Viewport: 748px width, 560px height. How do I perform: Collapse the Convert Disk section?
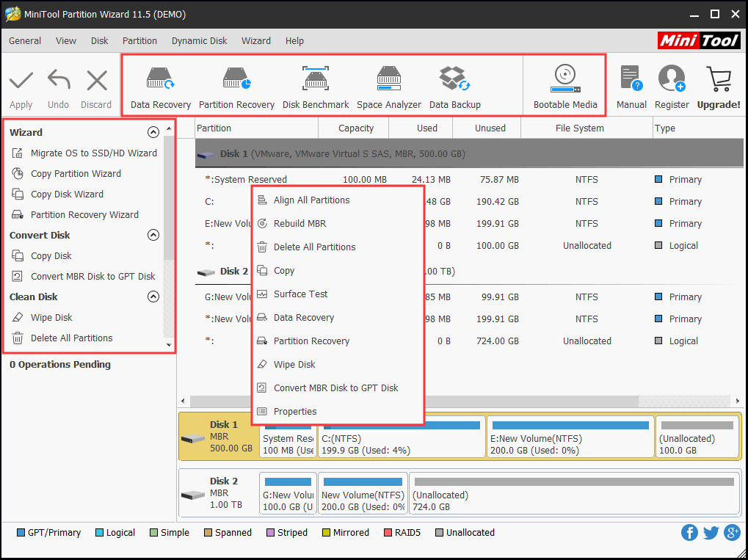(153, 235)
